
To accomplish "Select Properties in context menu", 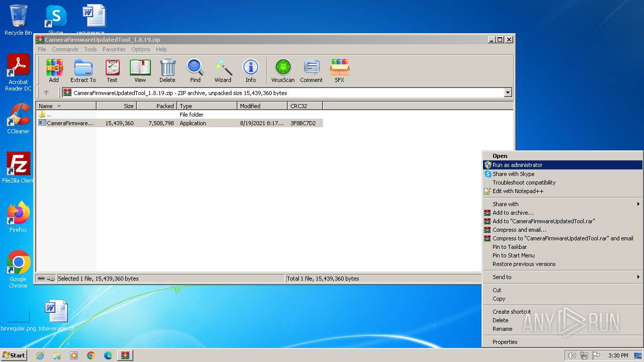I will 562,342.
